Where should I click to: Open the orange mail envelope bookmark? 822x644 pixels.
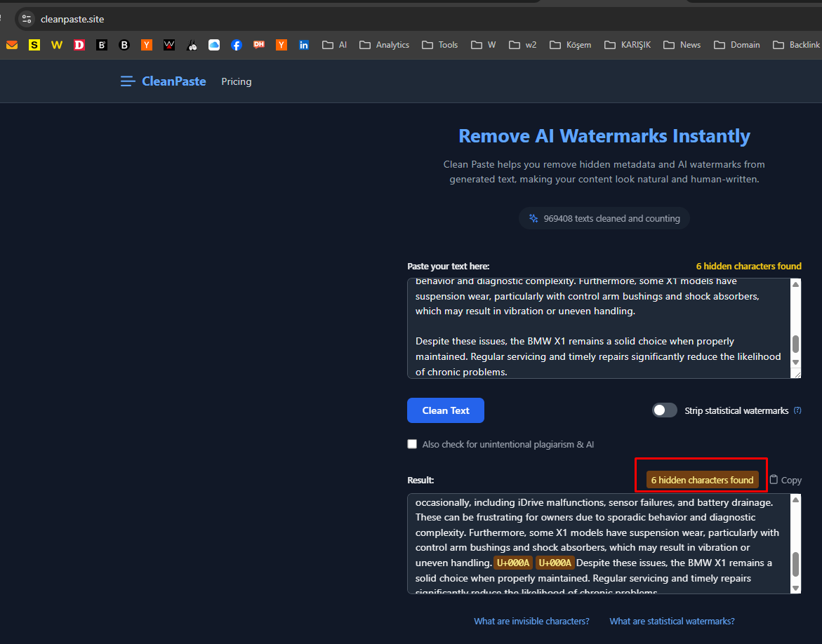11,45
